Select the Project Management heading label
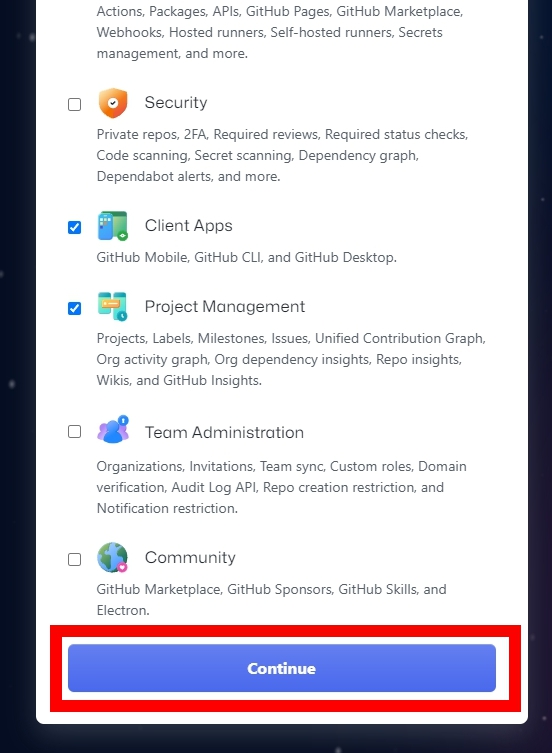This screenshot has width=552, height=753. tap(225, 306)
